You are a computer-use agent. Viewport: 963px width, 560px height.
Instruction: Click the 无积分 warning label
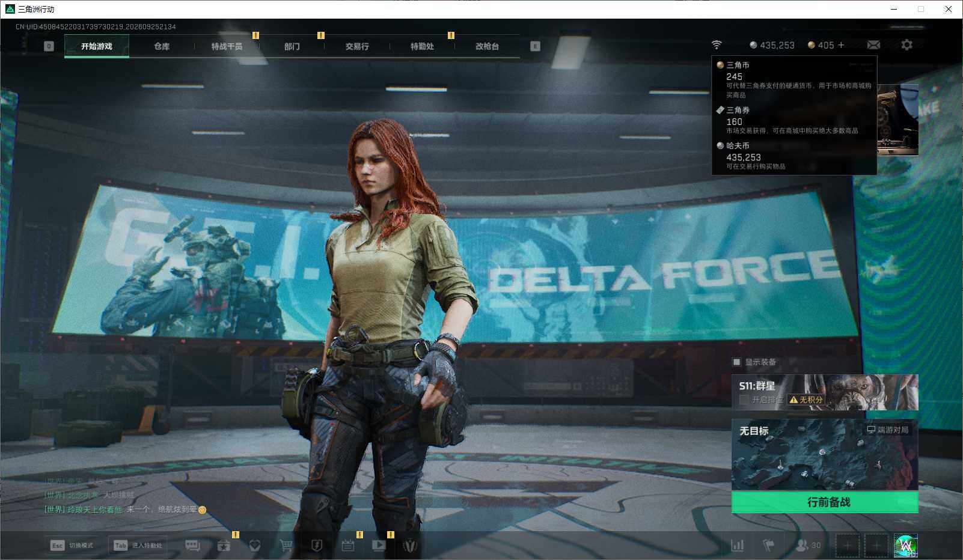tap(806, 400)
